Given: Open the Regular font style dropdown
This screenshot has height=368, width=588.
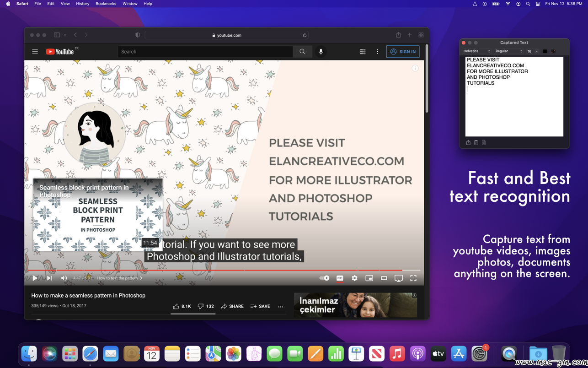Looking at the screenshot, I should tap(509, 51).
